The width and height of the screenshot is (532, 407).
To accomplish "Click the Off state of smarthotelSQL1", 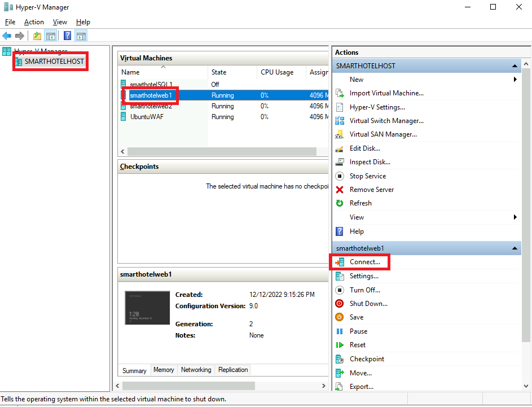I will (x=215, y=85).
